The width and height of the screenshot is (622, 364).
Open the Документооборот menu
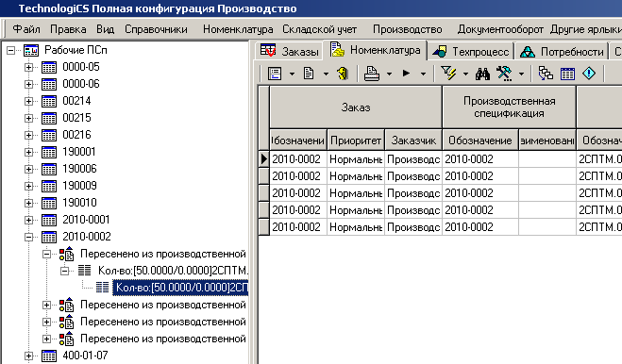pyautogui.click(x=500, y=29)
